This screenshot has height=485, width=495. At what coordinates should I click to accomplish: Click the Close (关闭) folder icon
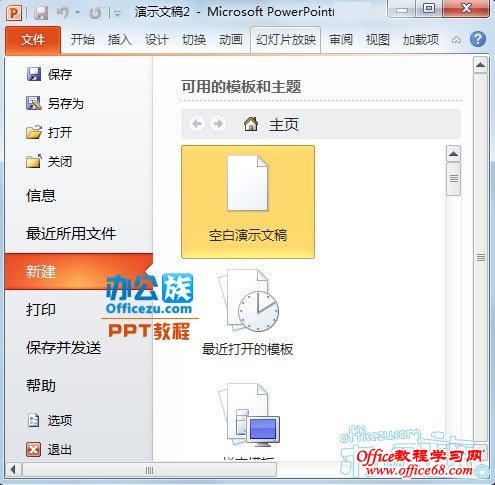(34, 161)
